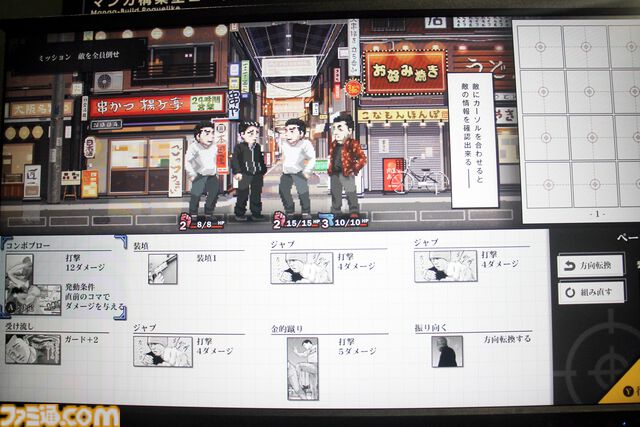Choose the 装填 handgun thumbnail
The width and height of the screenshot is (640, 427).
point(162,269)
